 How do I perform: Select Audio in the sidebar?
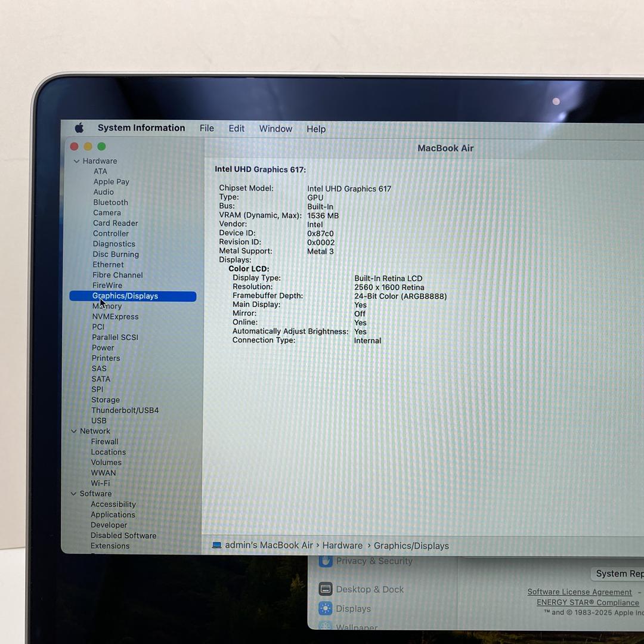pos(104,192)
